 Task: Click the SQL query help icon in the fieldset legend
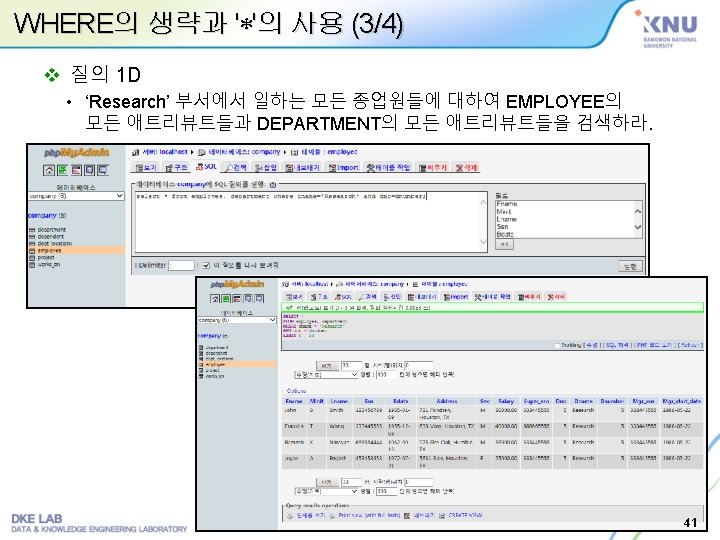coord(272,185)
